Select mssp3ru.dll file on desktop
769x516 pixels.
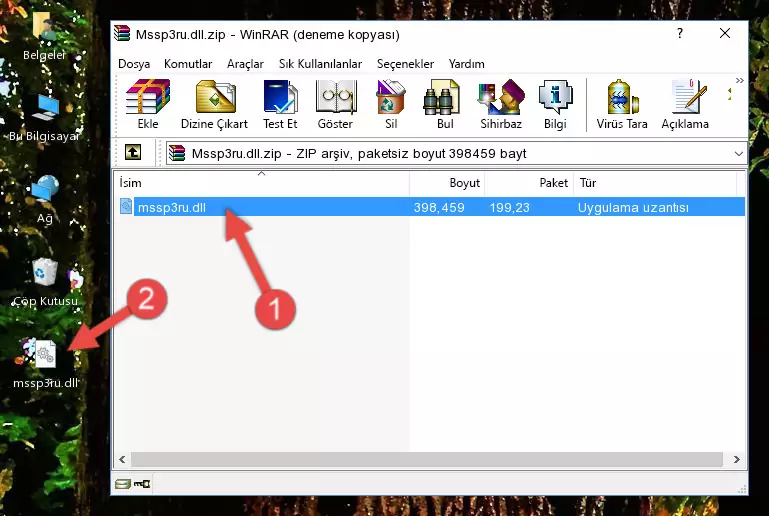click(x=45, y=364)
